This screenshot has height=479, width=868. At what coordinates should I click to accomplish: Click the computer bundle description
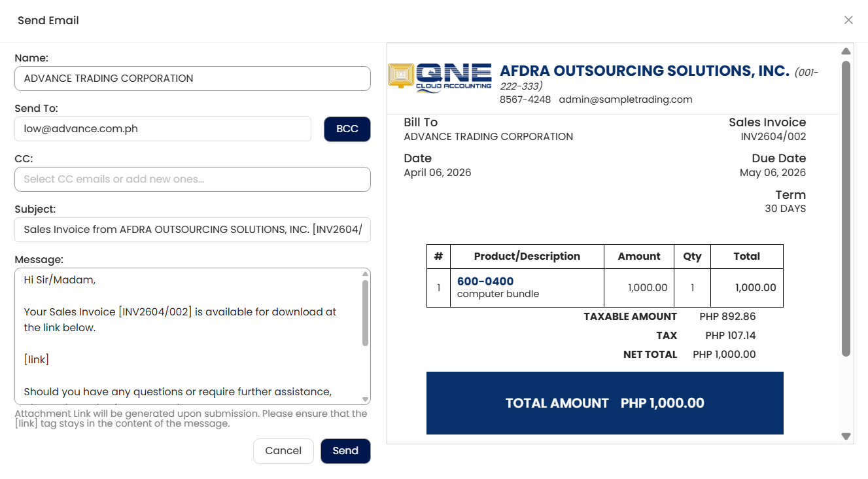pos(498,294)
